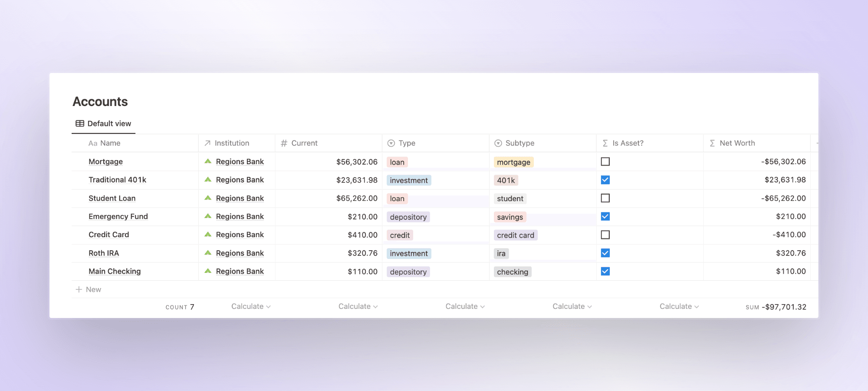Open the Calculate dropdown under Institution

point(250,306)
